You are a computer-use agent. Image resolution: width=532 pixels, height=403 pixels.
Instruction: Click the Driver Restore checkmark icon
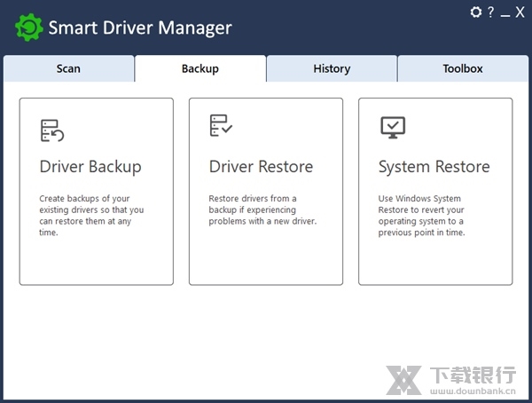(x=221, y=126)
